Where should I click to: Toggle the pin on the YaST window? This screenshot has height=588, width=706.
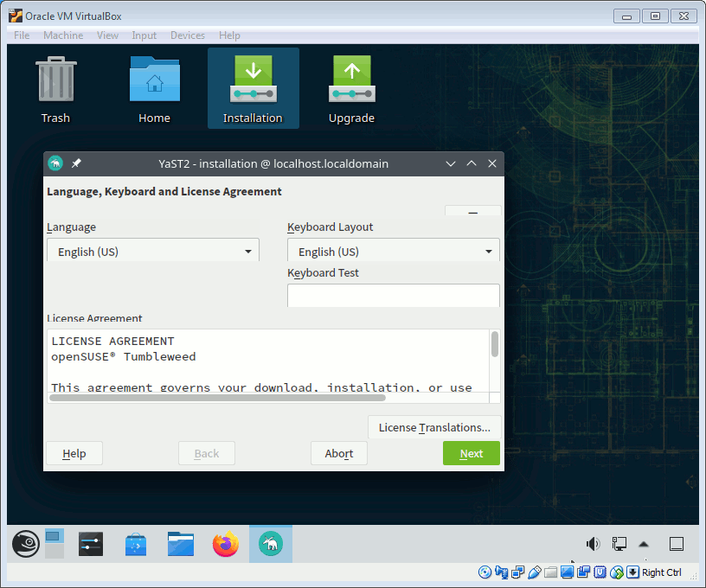[76, 163]
